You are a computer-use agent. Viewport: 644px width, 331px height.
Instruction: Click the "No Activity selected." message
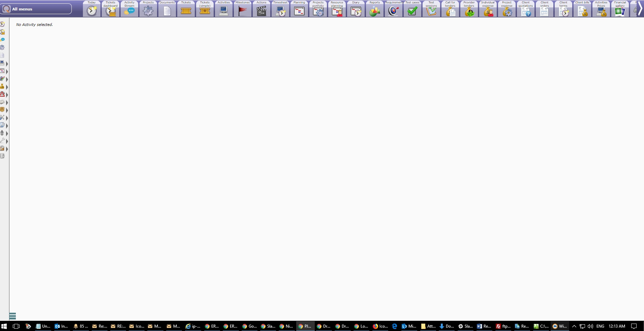34,25
